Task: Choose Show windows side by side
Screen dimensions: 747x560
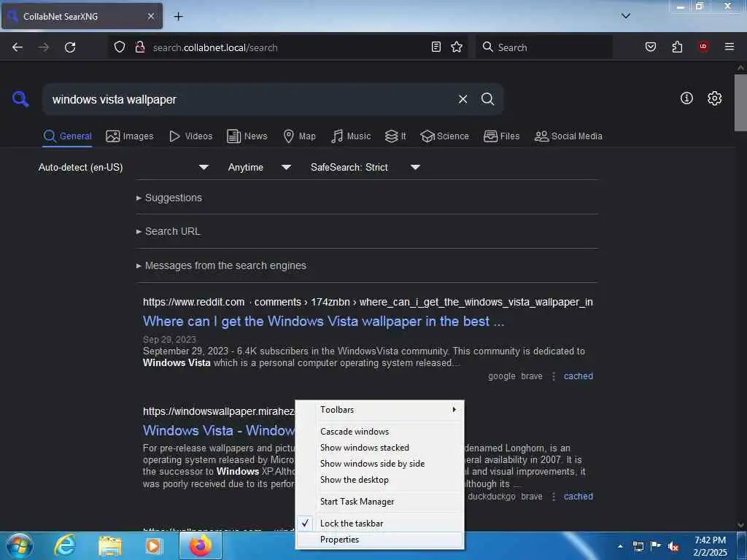Action: (379, 463)
